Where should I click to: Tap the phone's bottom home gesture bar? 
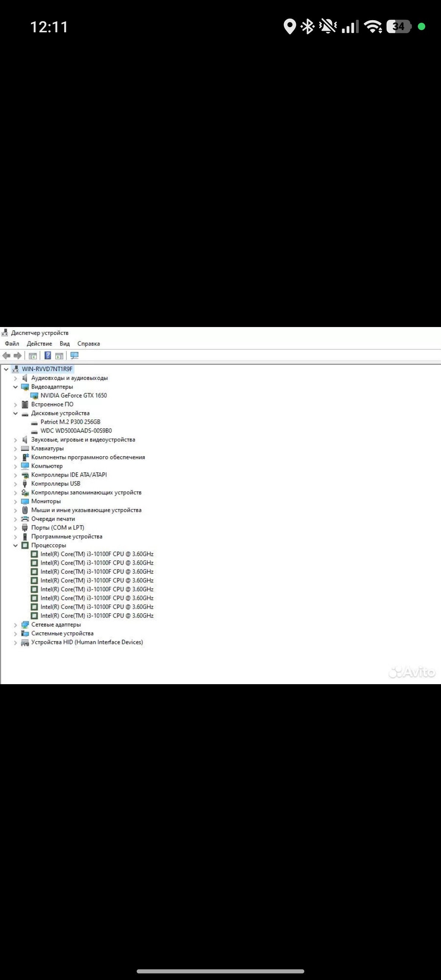click(x=220, y=971)
